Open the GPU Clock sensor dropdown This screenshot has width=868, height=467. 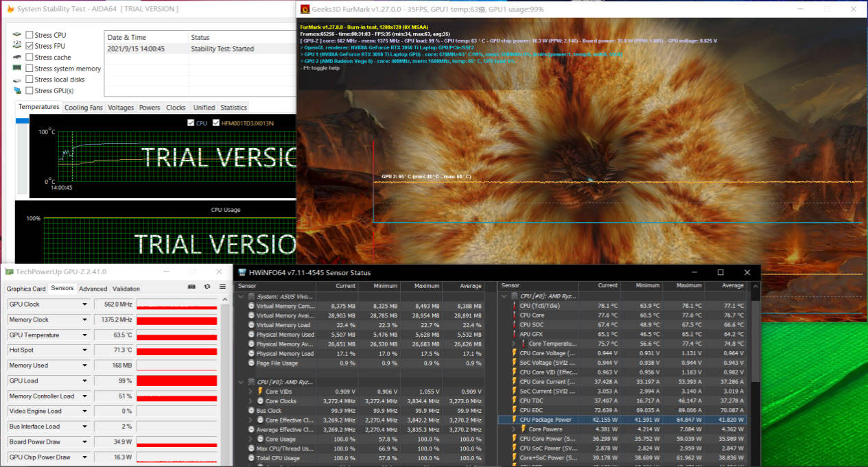[x=85, y=304]
